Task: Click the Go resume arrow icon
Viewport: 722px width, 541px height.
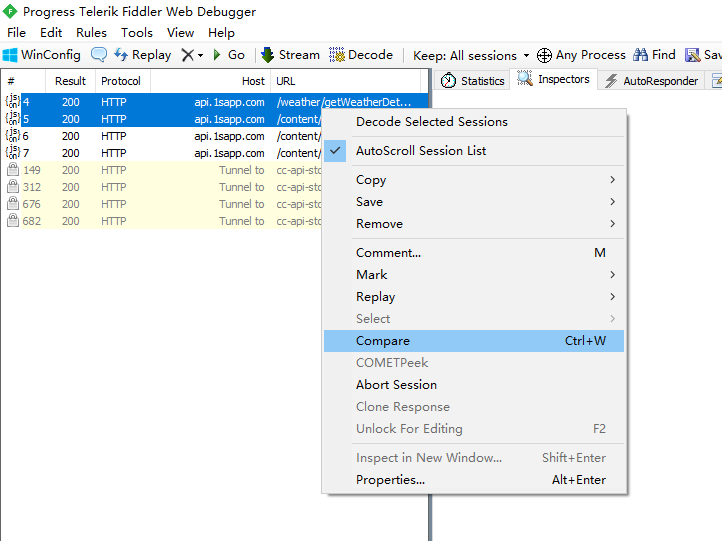Action: [217, 55]
